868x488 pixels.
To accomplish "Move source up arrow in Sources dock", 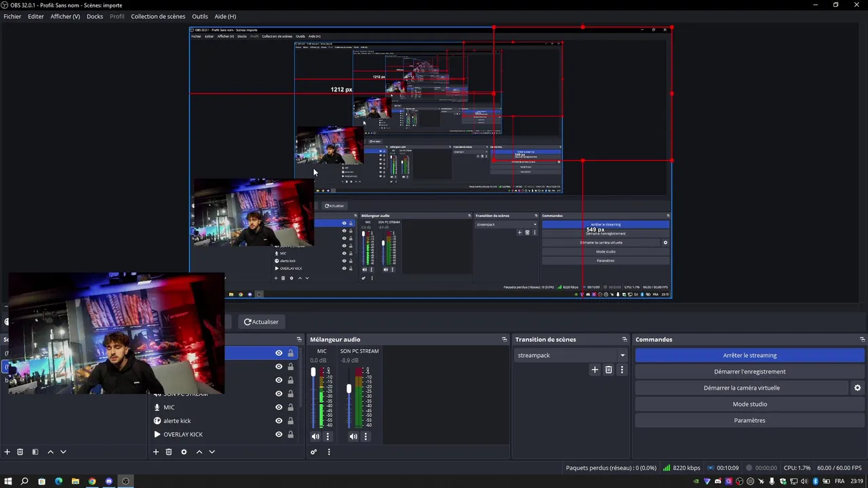I will click(x=199, y=452).
